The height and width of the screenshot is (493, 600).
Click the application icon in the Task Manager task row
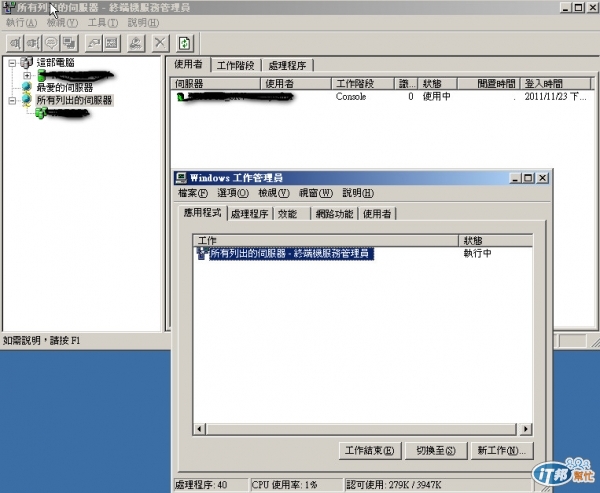(202, 253)
